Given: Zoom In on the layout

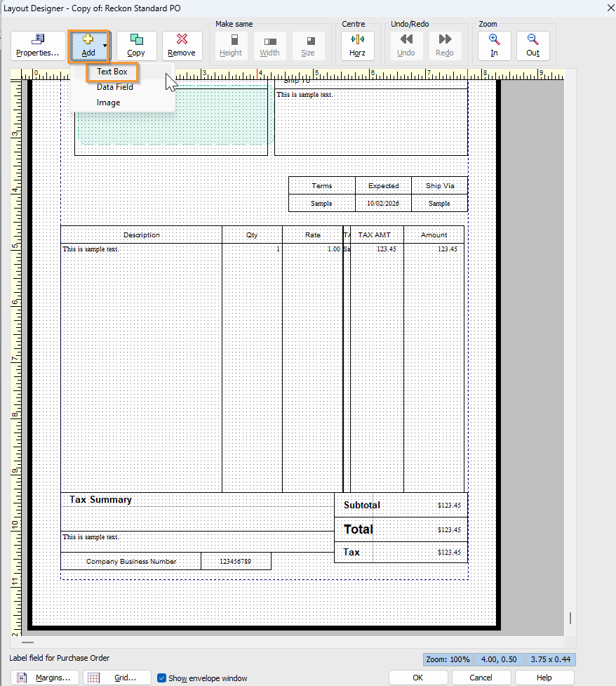Looking at the screenshot, I should [x=495, y=46].
